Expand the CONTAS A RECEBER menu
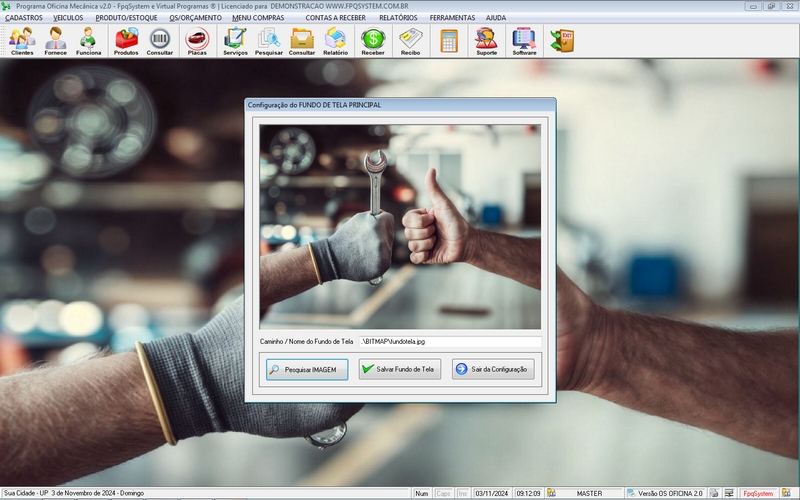Screen dimensions: 800x500 pyautogui.click(x=335, y=18)
